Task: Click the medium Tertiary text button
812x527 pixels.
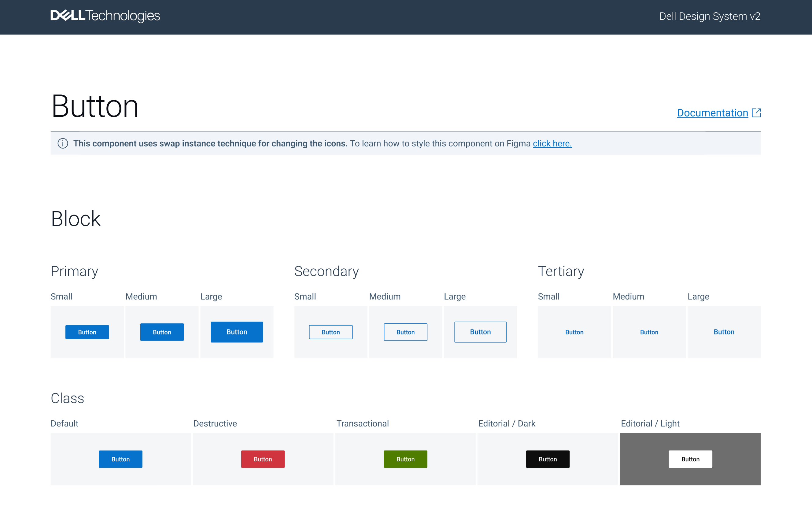Action: (649, 332)
